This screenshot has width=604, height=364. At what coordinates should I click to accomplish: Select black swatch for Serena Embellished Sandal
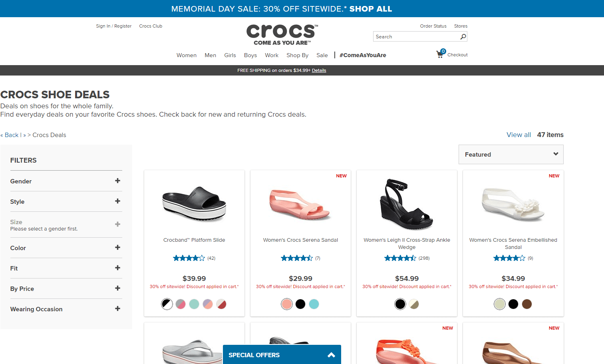[513, 304]
